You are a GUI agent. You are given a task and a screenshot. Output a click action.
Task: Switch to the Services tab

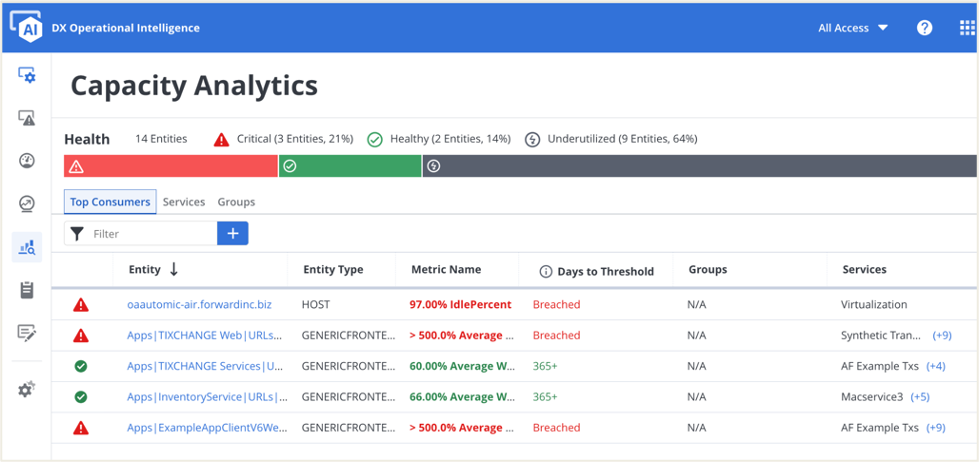184,202
